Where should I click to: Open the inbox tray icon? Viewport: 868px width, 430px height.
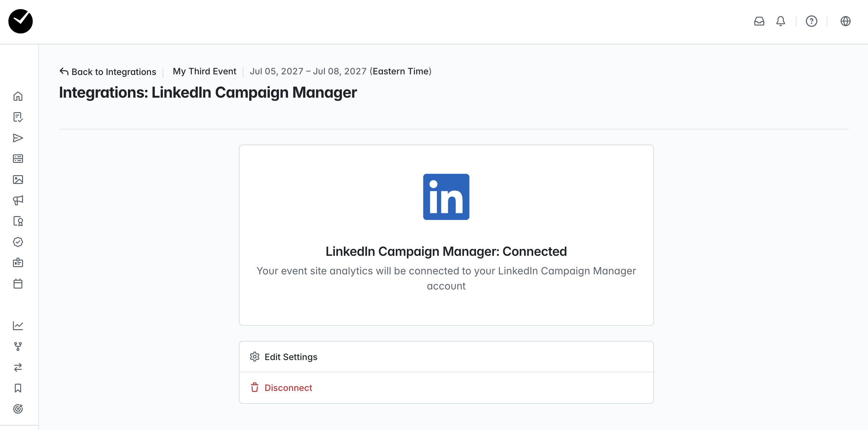759,21
